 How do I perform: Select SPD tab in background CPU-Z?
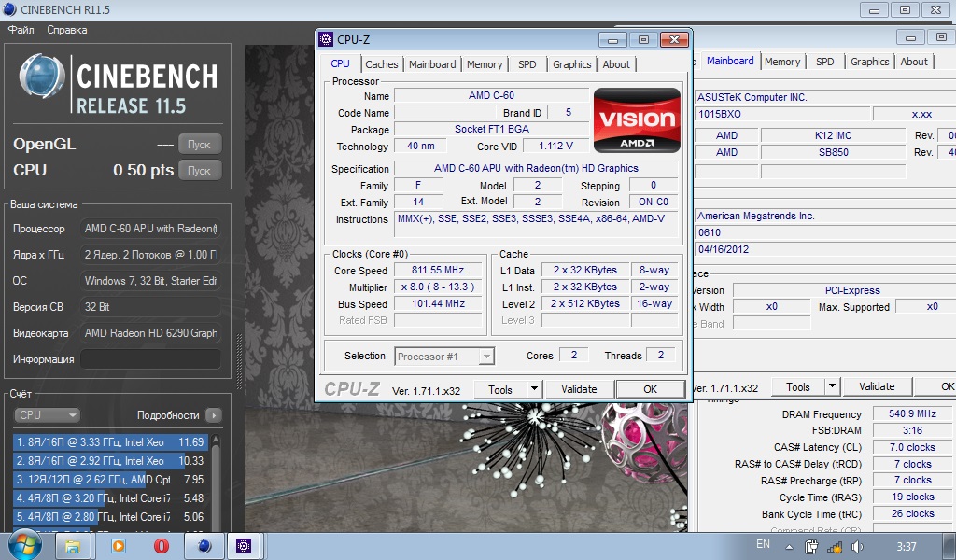coord(825,62)
